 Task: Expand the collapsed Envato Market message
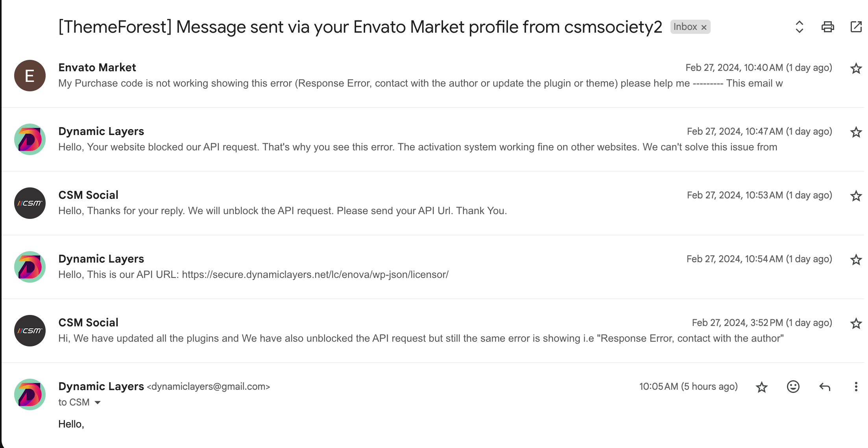[x=433, y=76]
